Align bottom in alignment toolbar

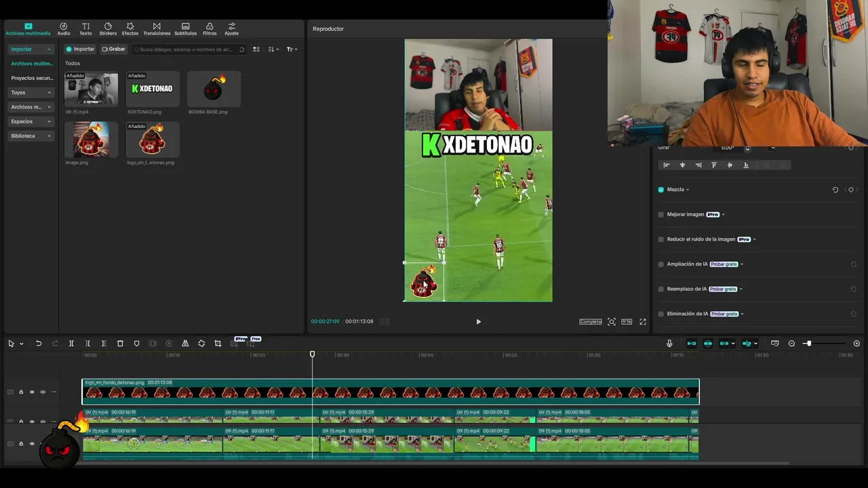[x=746, y=165]
